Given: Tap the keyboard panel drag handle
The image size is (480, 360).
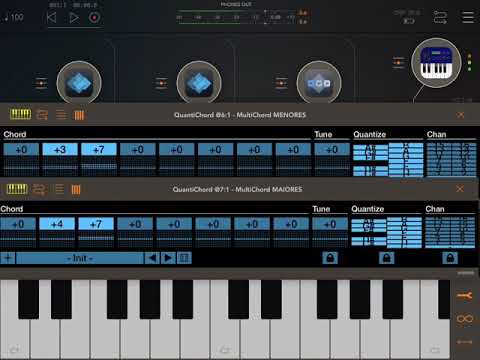Looking at the screenshot, I should tap(466, 273).
